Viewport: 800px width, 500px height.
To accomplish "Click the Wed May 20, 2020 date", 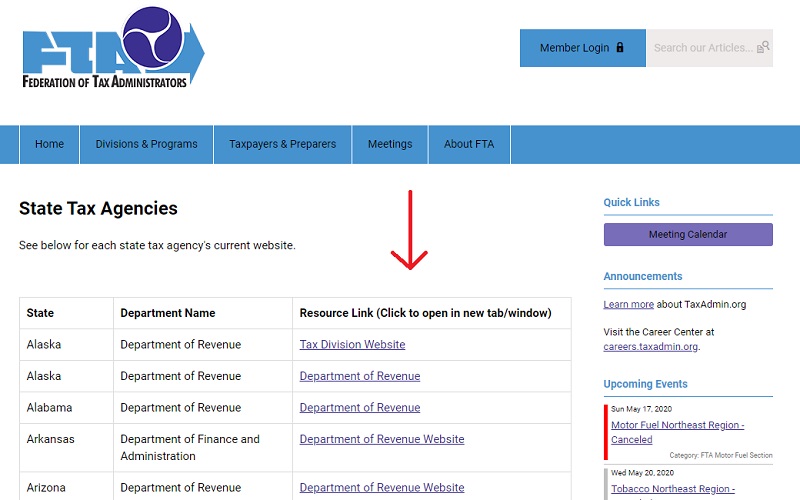I will [x=642, y=473].
